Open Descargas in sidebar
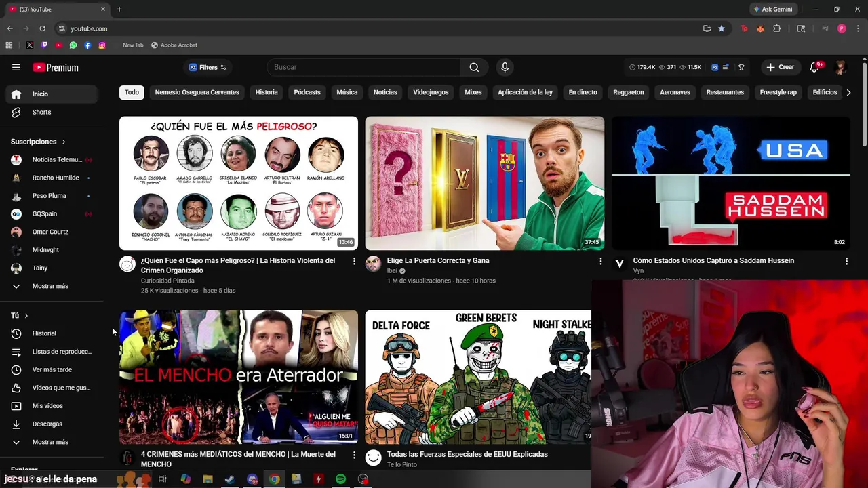868x488 pixels. (x=52, y=424)
